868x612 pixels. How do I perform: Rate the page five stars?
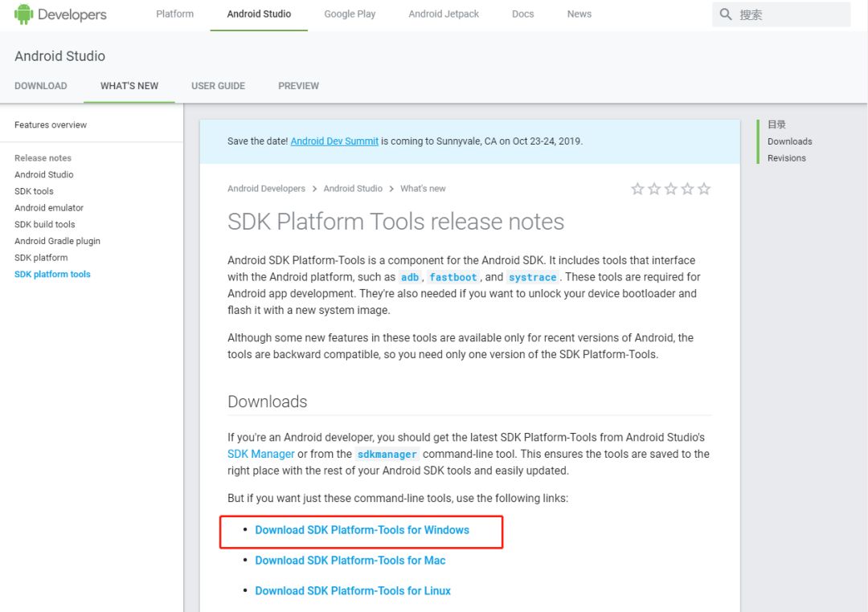pyautogui.click(x=703, y=189)
